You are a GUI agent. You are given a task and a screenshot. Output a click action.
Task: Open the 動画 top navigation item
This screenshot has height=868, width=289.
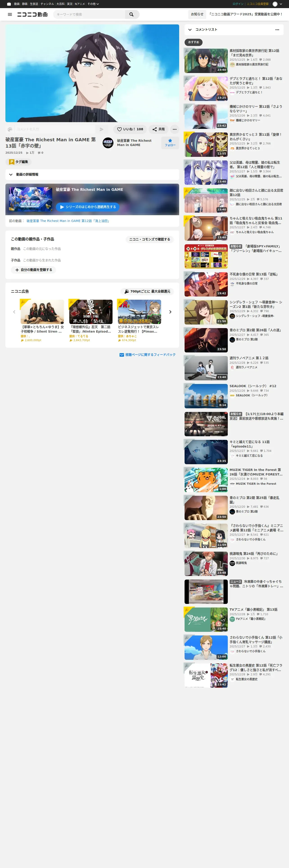coord(17,4)
